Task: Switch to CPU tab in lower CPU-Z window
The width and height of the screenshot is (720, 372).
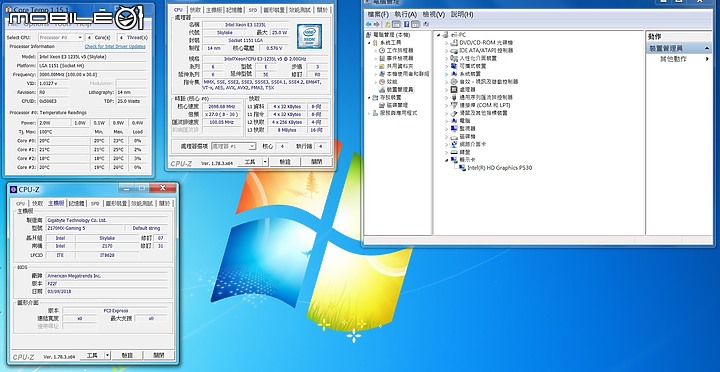Action: [x=21, y=203]
